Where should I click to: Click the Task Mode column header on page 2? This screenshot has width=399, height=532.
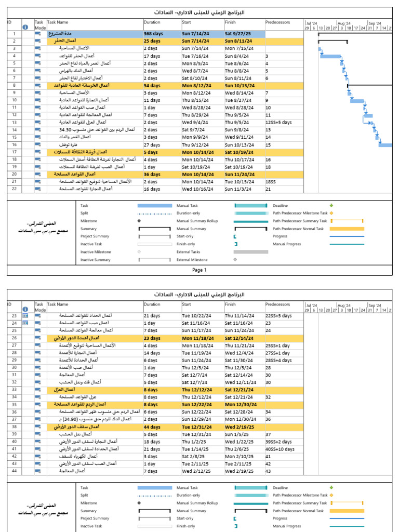[40, 307]
